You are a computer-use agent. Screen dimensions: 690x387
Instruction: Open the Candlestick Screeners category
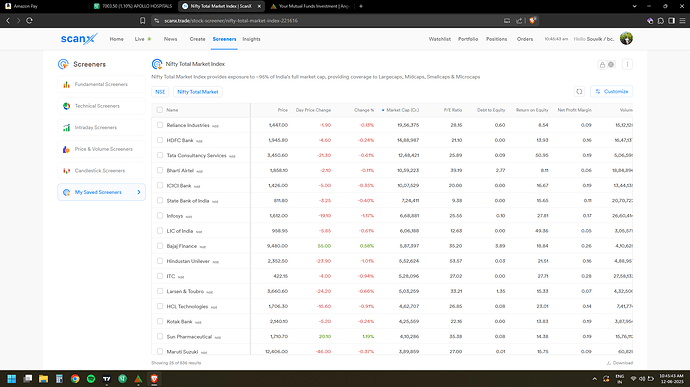click(101, 170)
